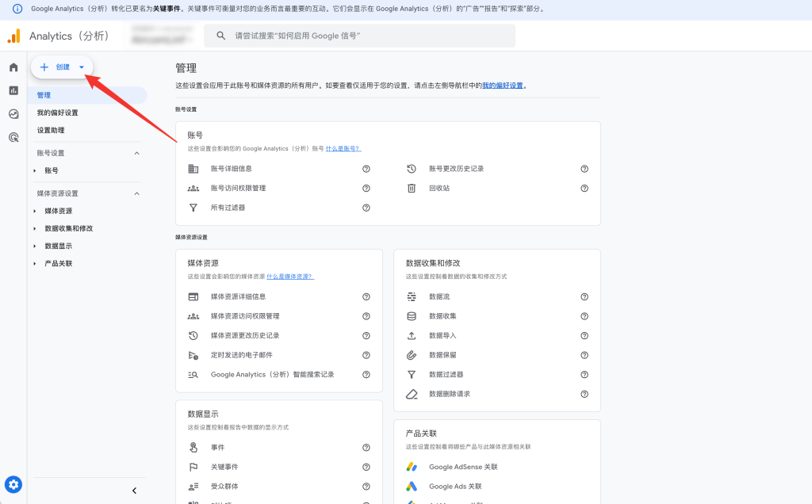Click help icon for 媒体资源详细信息
812x504 pixels.
tap(366, 297)
